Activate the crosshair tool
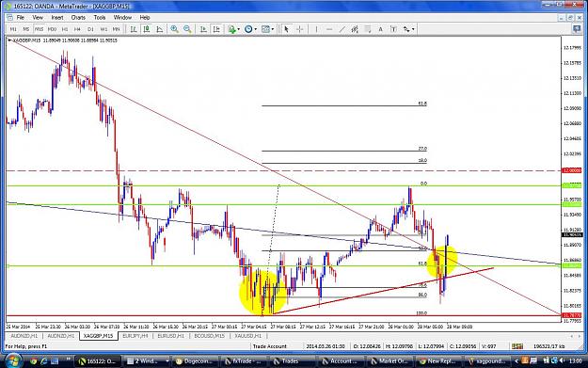 coord(299,29)
